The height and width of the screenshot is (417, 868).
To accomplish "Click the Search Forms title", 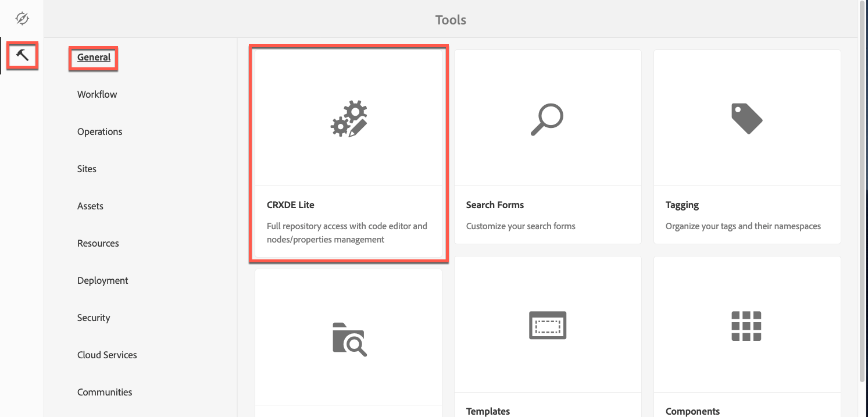I will pyautogui.click(x=495, y=205).
